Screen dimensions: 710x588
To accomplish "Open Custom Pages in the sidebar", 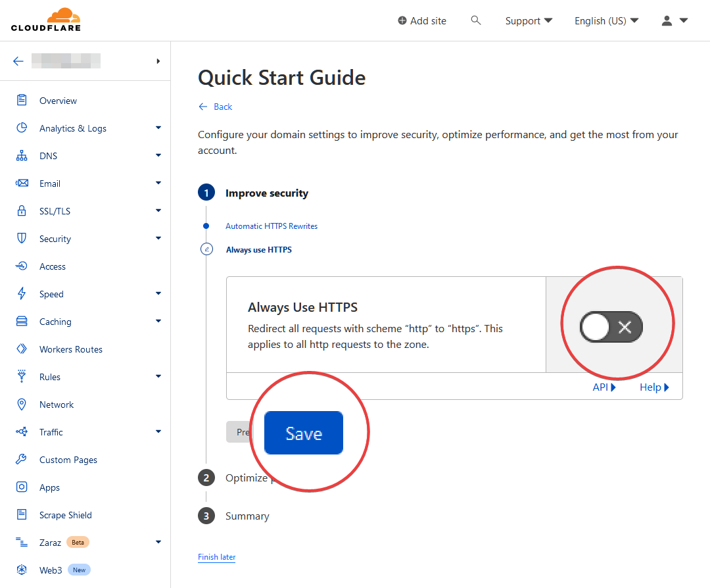I will click(x=68, y=460).
